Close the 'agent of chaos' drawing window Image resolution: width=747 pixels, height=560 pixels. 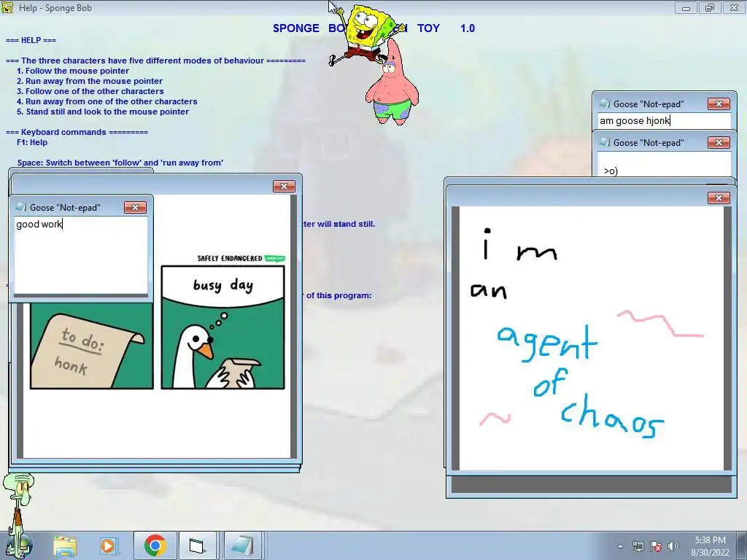tap(719, 198)
